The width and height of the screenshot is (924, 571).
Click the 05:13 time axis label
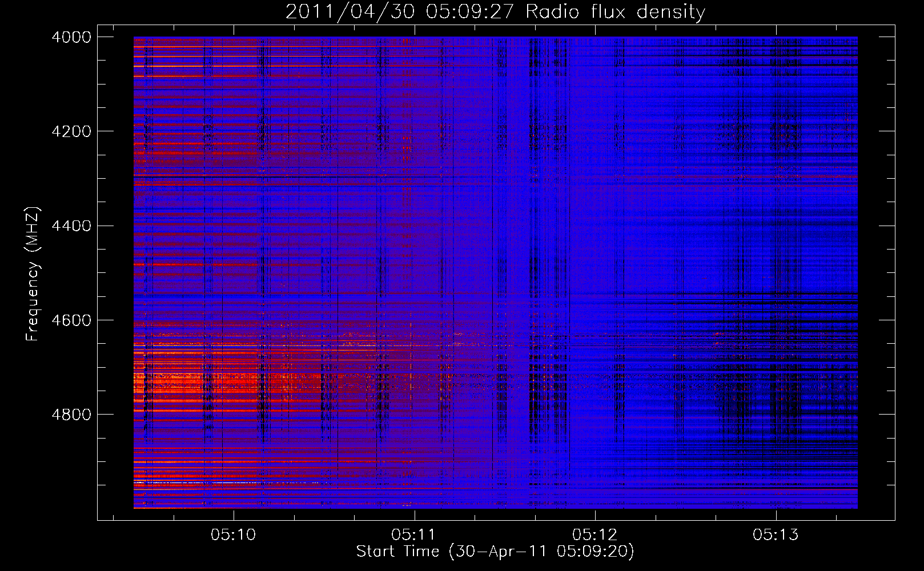coord(776,535)
